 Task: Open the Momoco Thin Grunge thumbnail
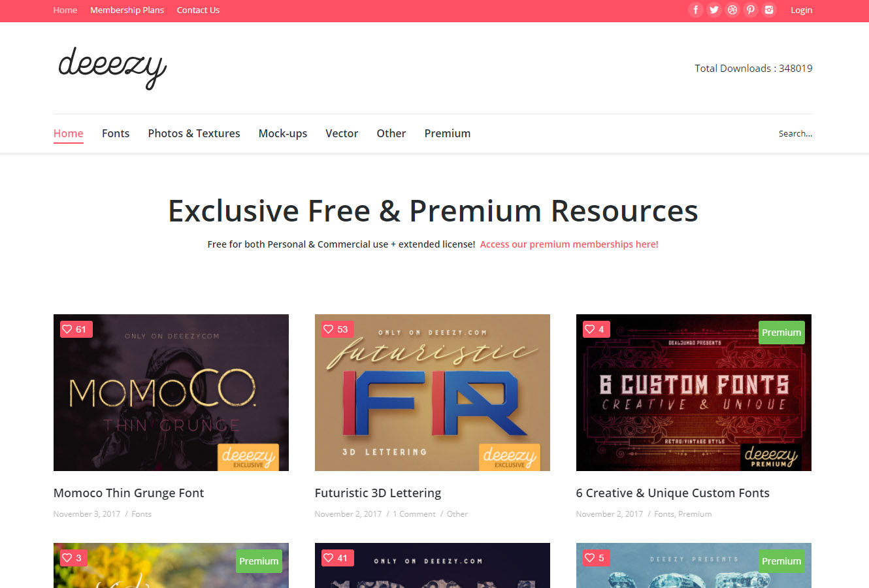171,393
